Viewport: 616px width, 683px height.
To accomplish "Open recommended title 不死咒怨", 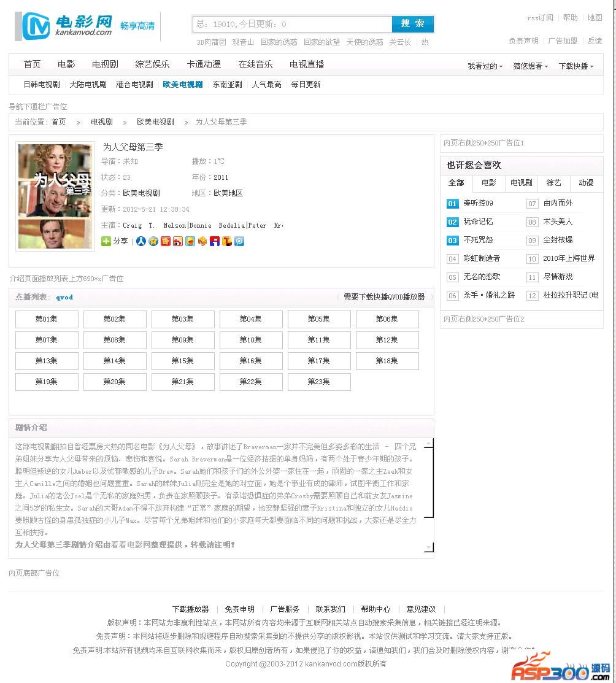I will 479,239.
